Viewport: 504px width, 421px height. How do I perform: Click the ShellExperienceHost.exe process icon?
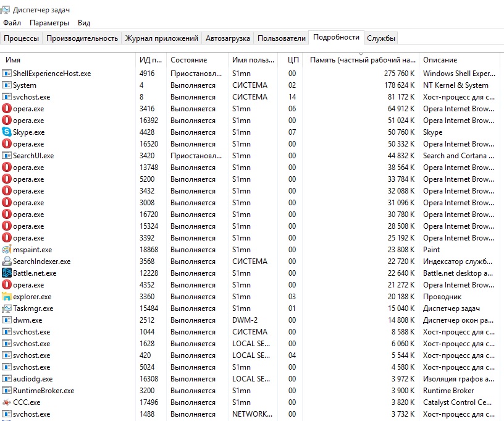(x=6, y=74)
